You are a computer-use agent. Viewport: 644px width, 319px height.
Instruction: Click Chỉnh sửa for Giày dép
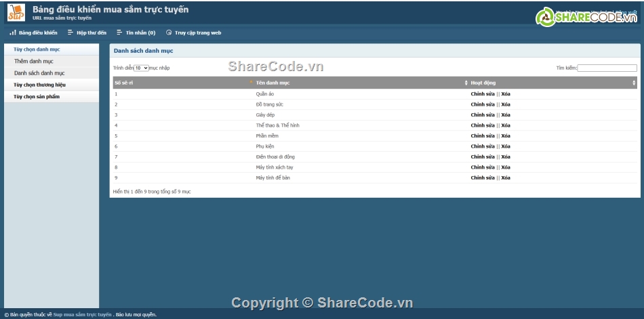click(x=483, y=115)
